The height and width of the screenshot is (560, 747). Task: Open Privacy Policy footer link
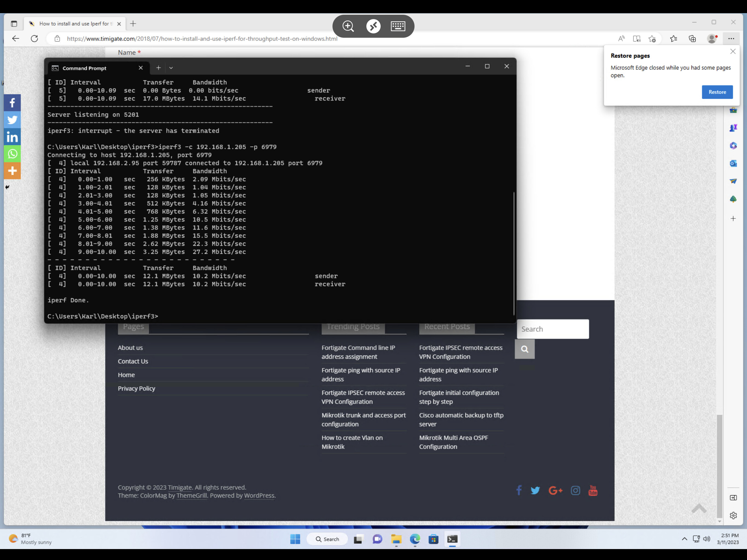tap(136, 389)
